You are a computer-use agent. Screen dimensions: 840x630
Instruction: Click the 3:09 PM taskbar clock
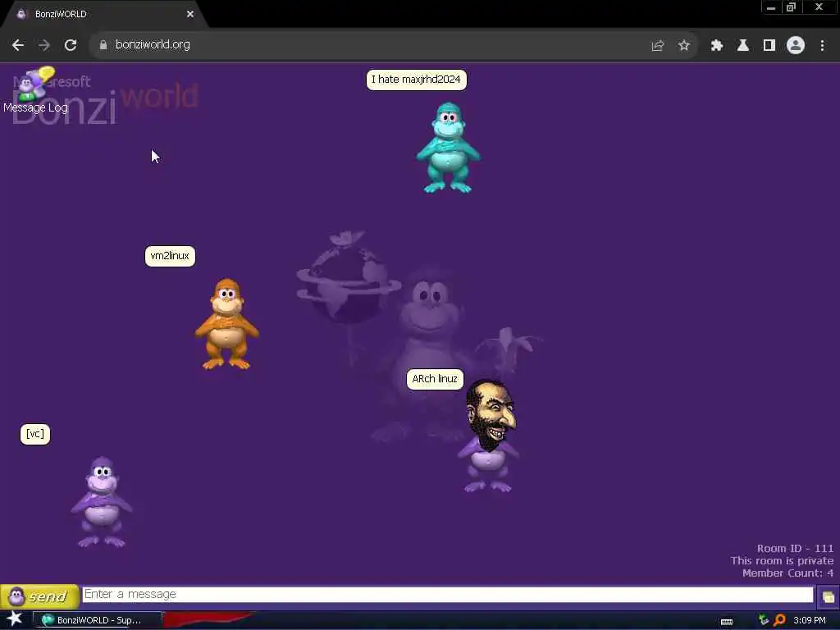click(810, 620)
